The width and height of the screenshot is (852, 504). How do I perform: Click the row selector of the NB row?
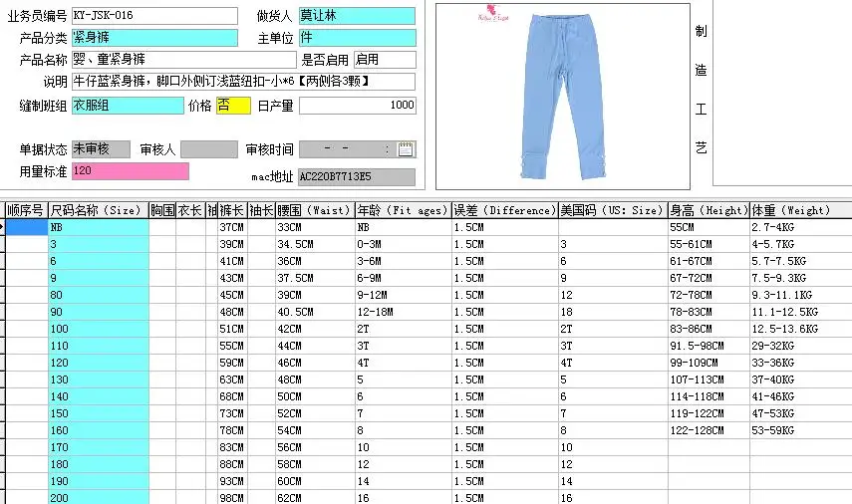2,227
